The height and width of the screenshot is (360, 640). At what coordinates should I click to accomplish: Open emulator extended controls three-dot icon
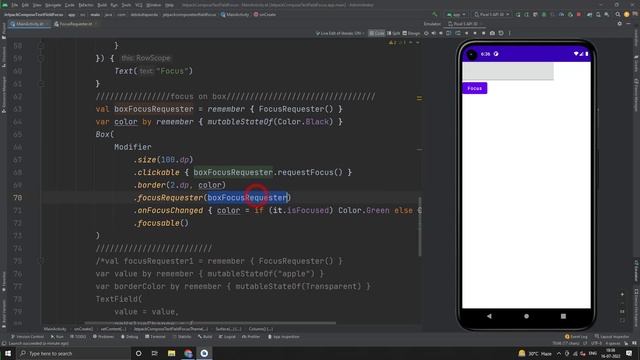click(509, 33)
